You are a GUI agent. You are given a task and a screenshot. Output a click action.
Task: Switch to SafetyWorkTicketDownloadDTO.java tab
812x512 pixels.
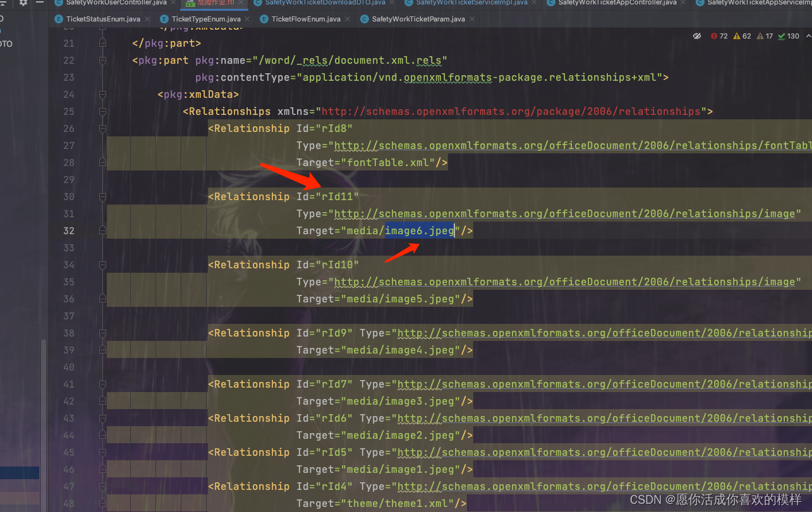pyautogui.click(x=325, y=3)
